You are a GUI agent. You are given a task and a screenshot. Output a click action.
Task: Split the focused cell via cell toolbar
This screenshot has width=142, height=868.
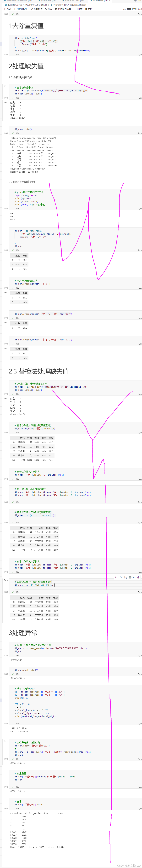tap(130, 577)
